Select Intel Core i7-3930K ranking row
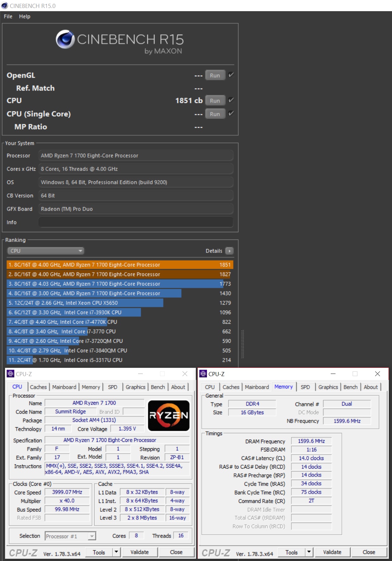Viewport: 392px width, 561px height. click(x=120, y=312)
